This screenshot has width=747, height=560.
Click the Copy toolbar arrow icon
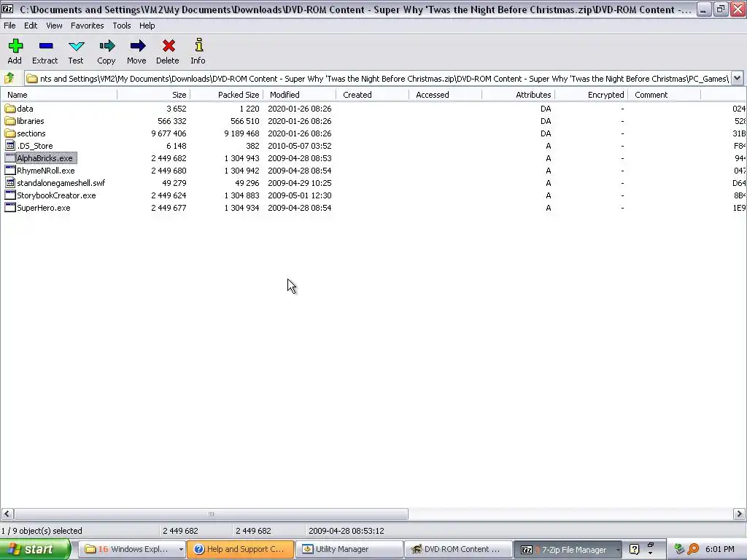[107, 46]
